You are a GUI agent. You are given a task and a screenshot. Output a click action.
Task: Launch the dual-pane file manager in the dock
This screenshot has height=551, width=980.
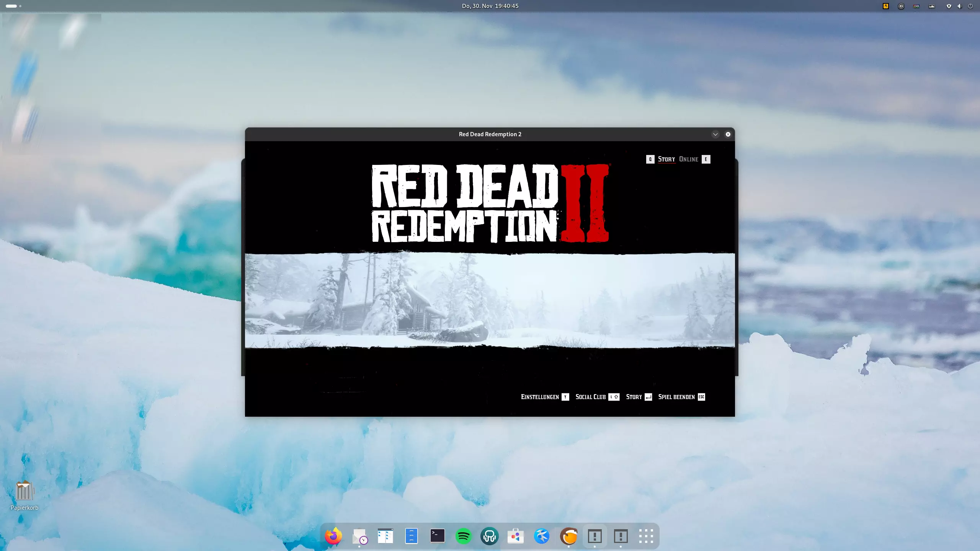pyautogui.click(x=385, y=536)
